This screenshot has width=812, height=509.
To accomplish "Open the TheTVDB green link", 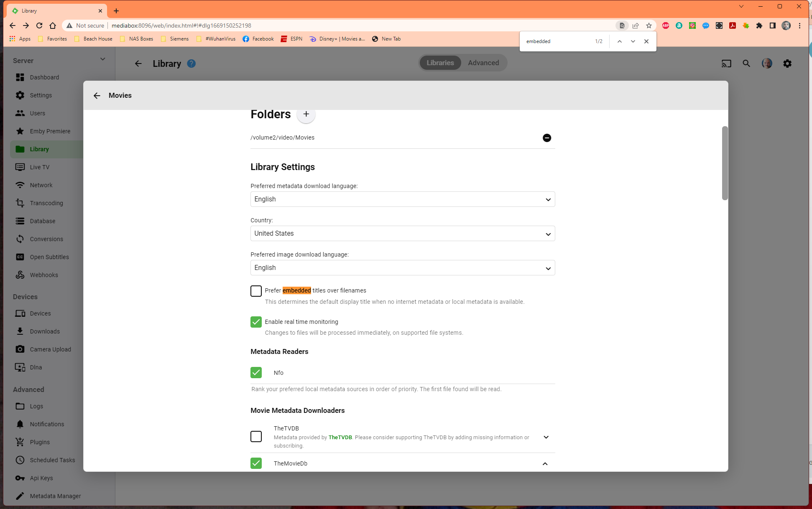I will [x=340, y=438].
